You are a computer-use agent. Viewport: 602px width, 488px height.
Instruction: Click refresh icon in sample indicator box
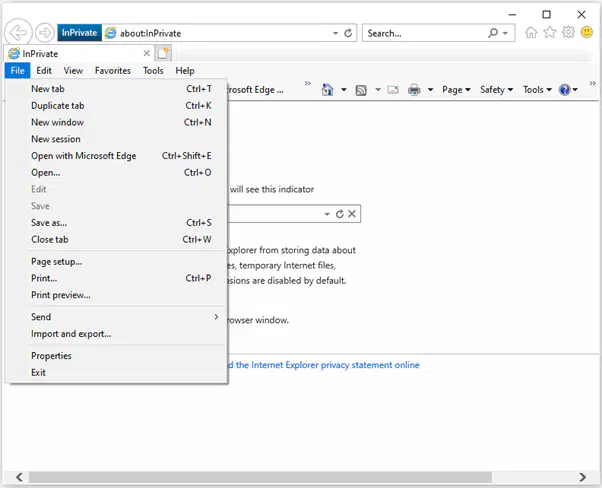[339, 214]
